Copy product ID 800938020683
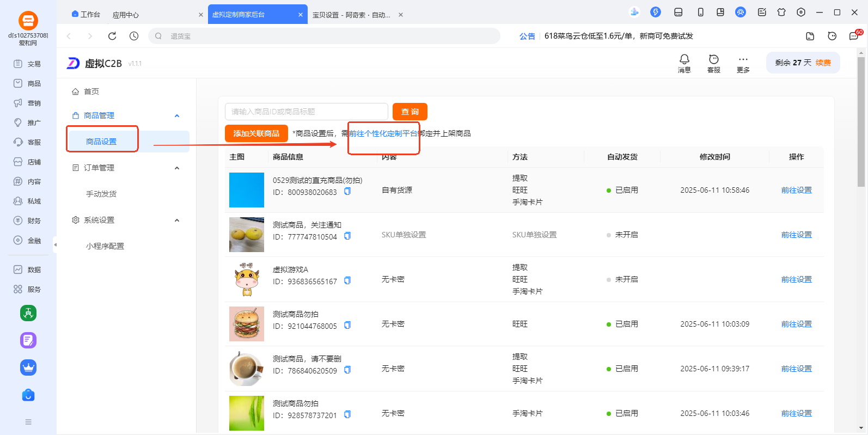The image size is (868, 435). tap(347, 192)
